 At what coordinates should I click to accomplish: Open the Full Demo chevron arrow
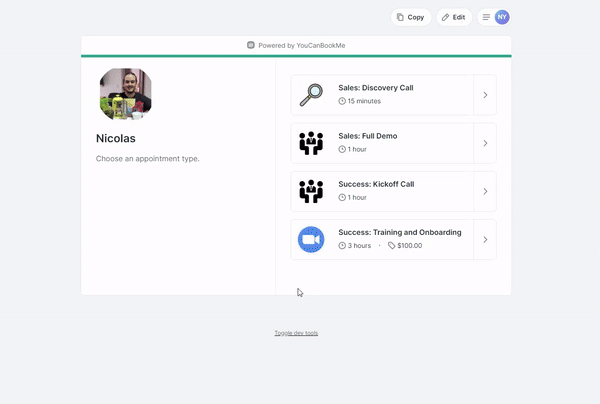(485, 143)
